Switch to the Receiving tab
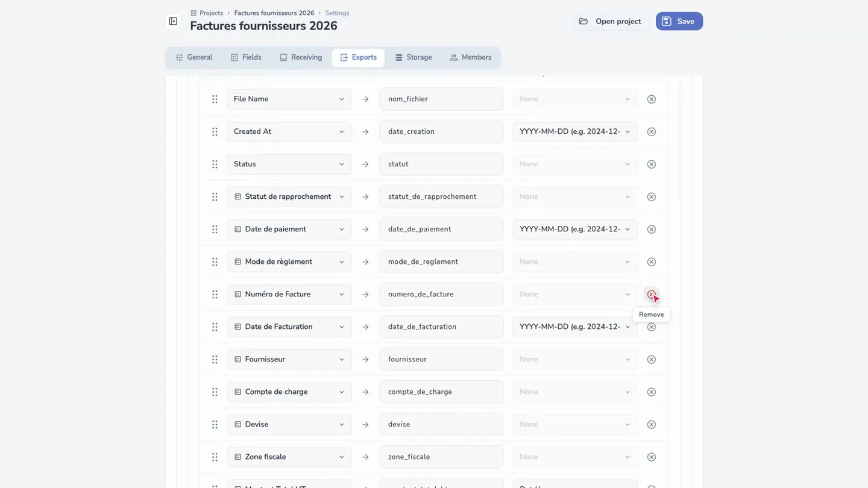Image resolution: width=868 pixels, height=488 pixels. pyautogui.click(x=301, y=57)
